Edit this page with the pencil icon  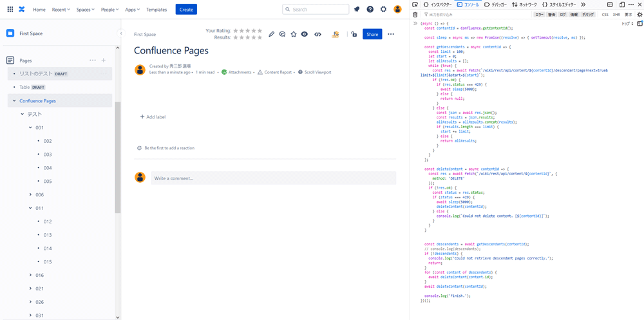271,35
